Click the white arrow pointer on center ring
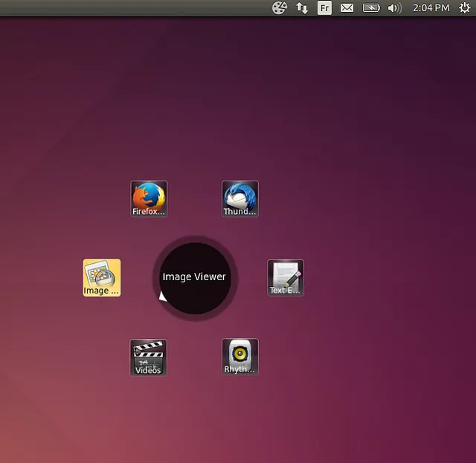 162,296
